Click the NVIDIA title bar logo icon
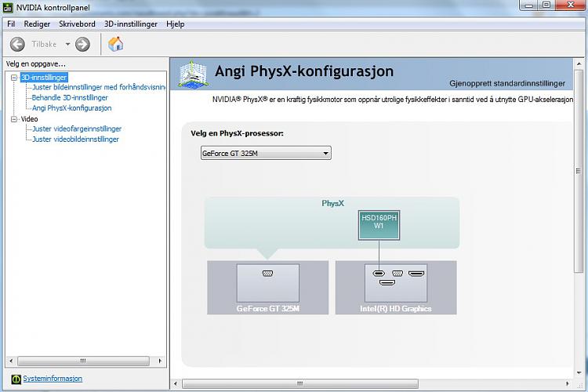This screenshot has height=392, width=588. point(8,8)
